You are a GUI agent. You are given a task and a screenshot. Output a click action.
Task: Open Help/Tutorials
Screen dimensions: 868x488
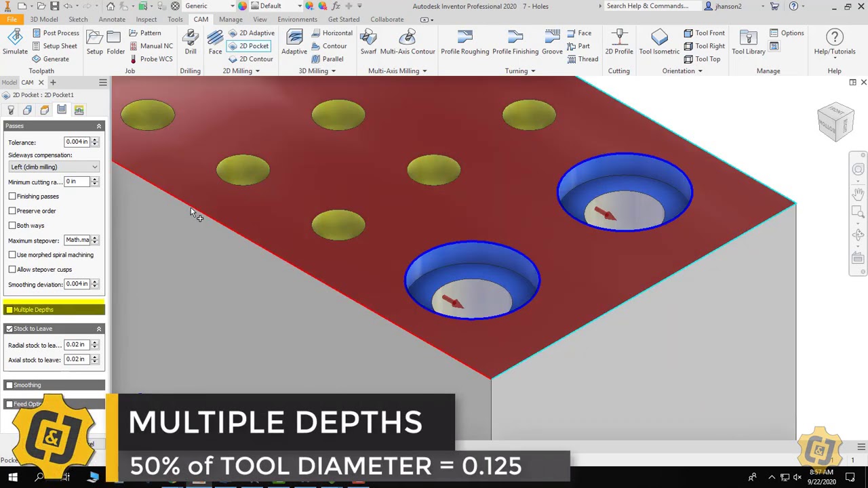click(835, 43)
